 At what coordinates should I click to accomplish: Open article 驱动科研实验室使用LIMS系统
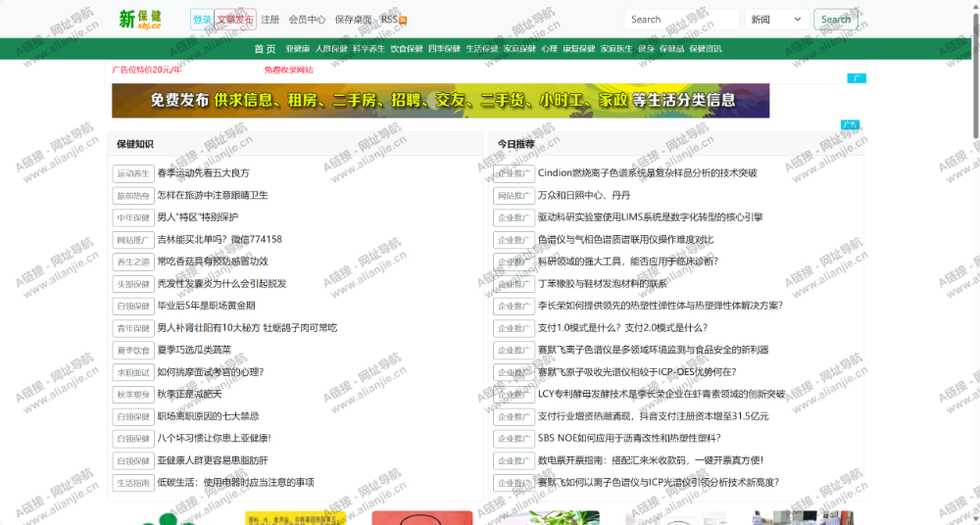point(650,216)
